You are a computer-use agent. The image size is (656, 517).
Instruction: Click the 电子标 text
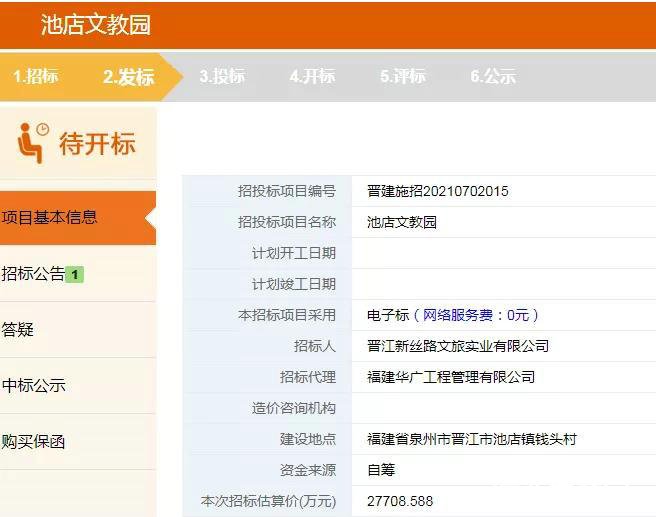click(388, 315)
